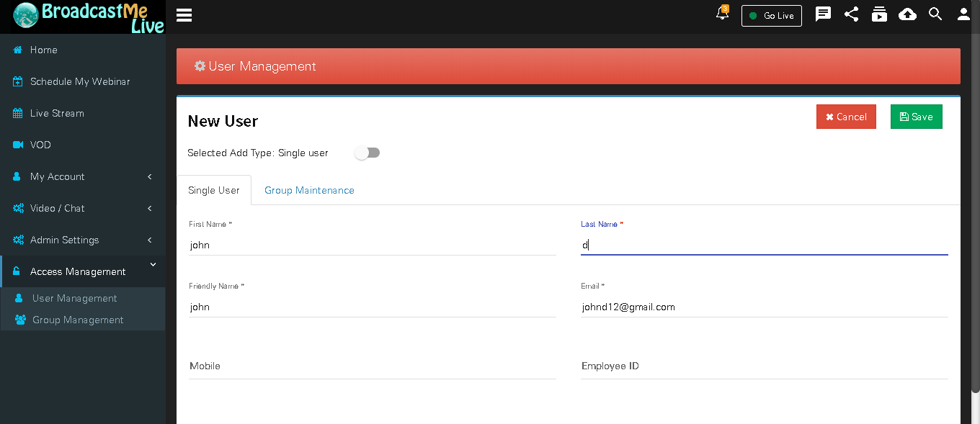Screen dimensions: 980x424
Task: Click the Live Stream calendar icon
Action: pyautogui.click(x=17, y=113)
